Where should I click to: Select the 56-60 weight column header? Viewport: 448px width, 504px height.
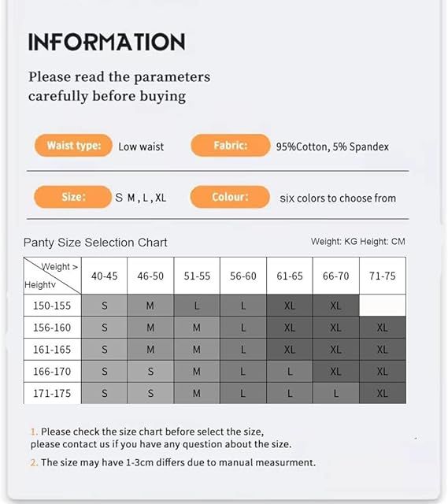pos(243,276)
